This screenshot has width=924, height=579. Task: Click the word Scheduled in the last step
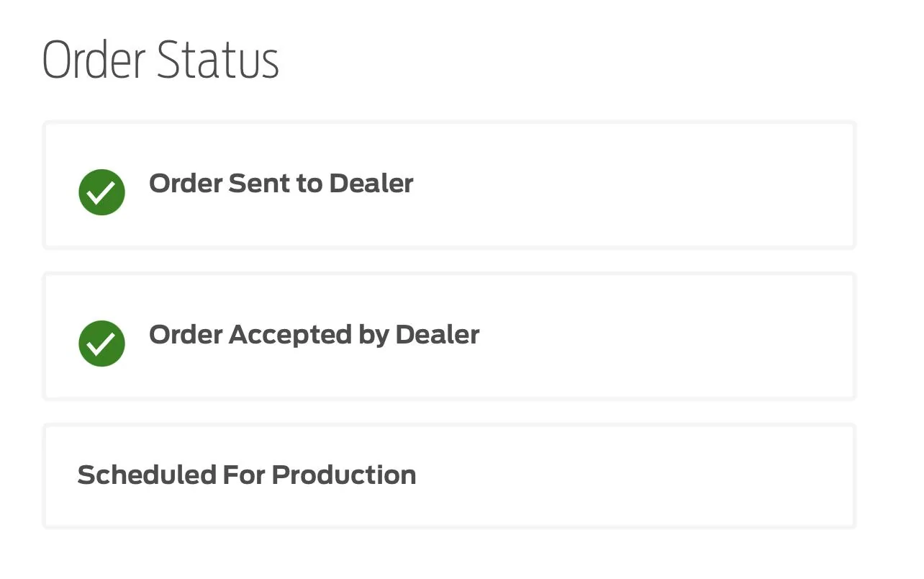point(147,475)
